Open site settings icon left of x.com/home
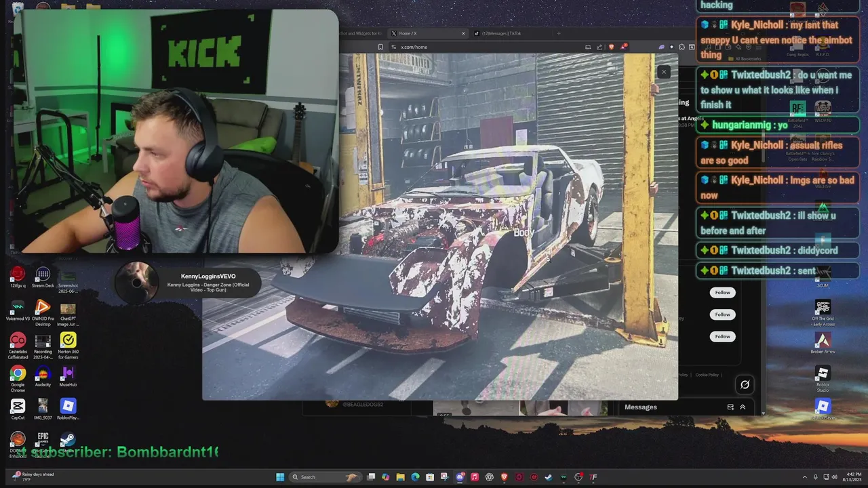The image size is (868, 488). coord(393,47)
